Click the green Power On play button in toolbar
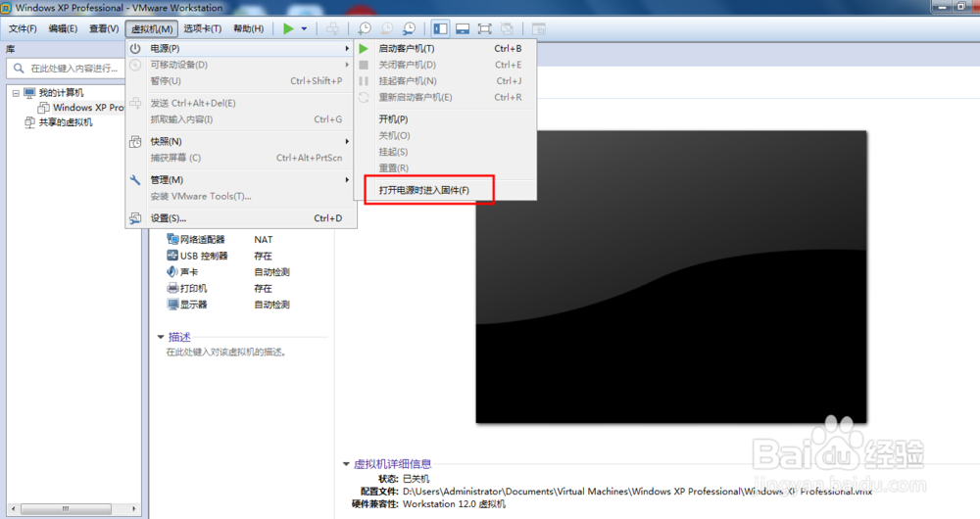This screenshot has height=519, width=980. click(x=288, y=28)
